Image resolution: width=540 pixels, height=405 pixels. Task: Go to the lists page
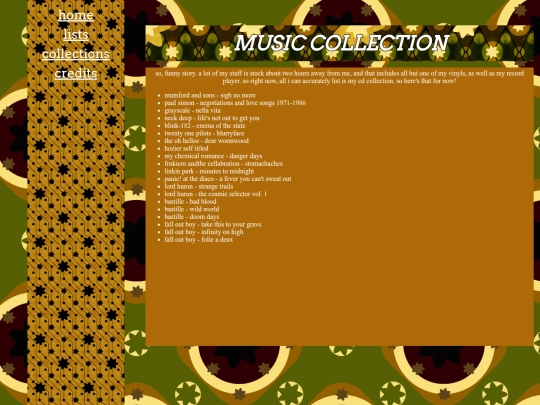coord(76,34)
